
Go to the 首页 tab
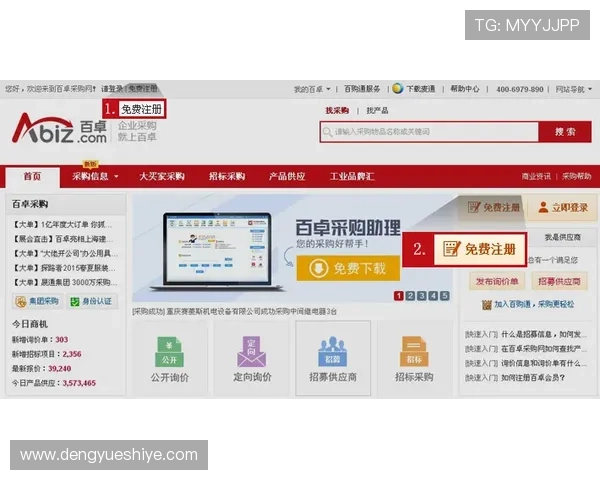33,177
